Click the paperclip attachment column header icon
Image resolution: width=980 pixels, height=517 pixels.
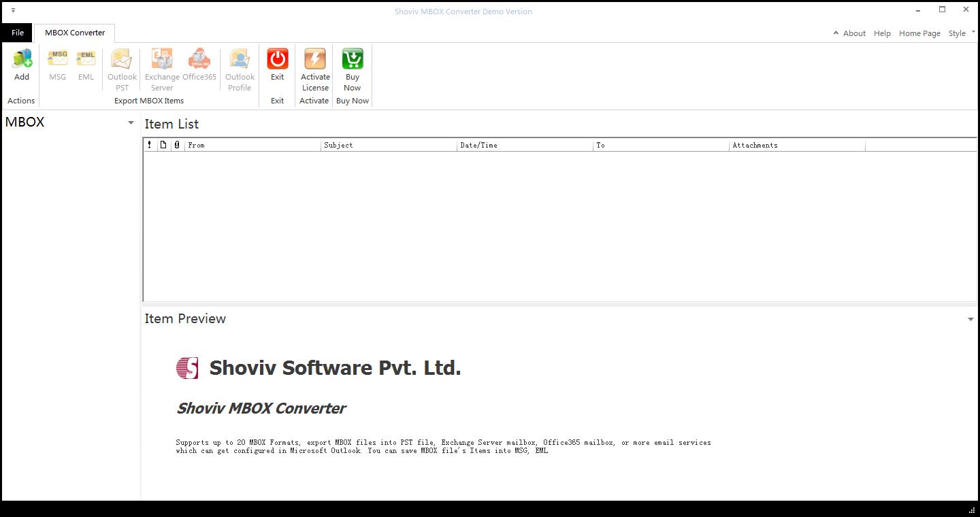(x=177, y=145)
